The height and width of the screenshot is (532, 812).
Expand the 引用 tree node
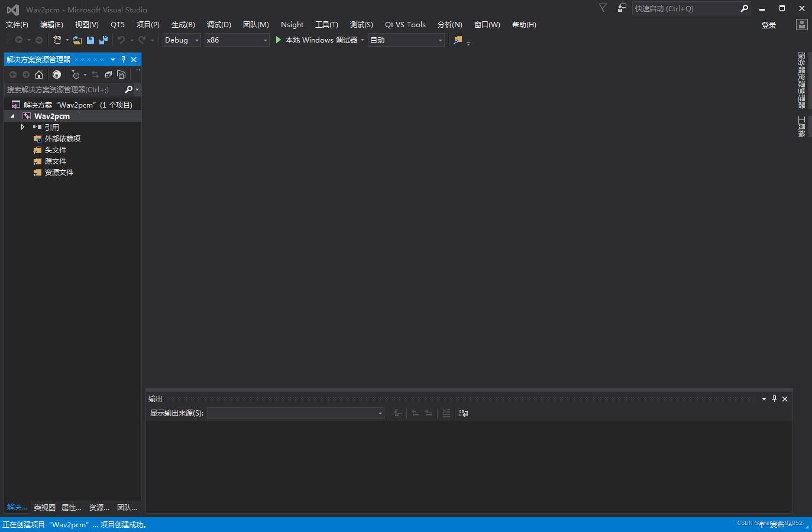click(x=22, y=127)
